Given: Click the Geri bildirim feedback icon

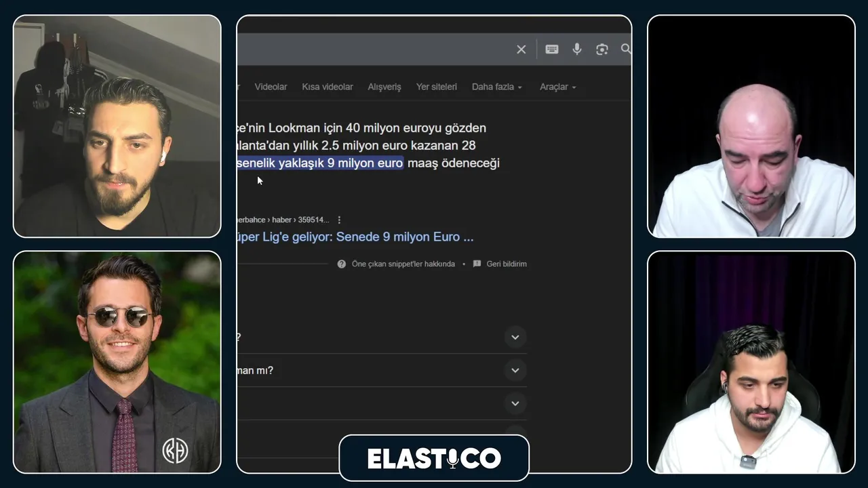Looking at the screenshot, I should [477, 264].
